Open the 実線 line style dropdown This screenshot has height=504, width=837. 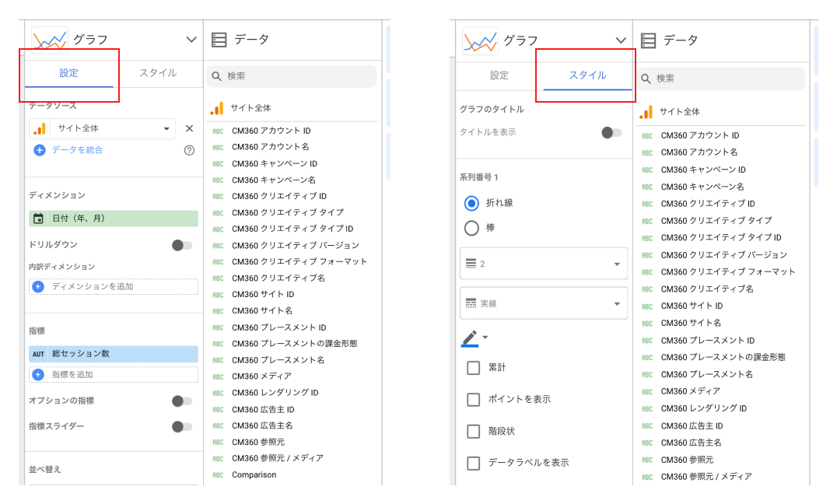[542, 303]
